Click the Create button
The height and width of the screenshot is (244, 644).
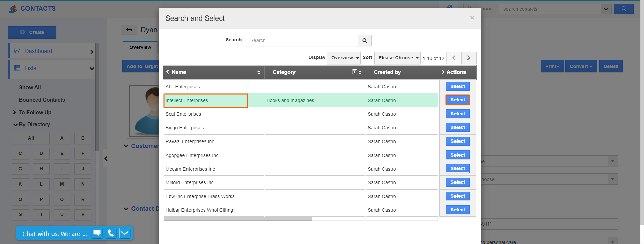point(32,32)
